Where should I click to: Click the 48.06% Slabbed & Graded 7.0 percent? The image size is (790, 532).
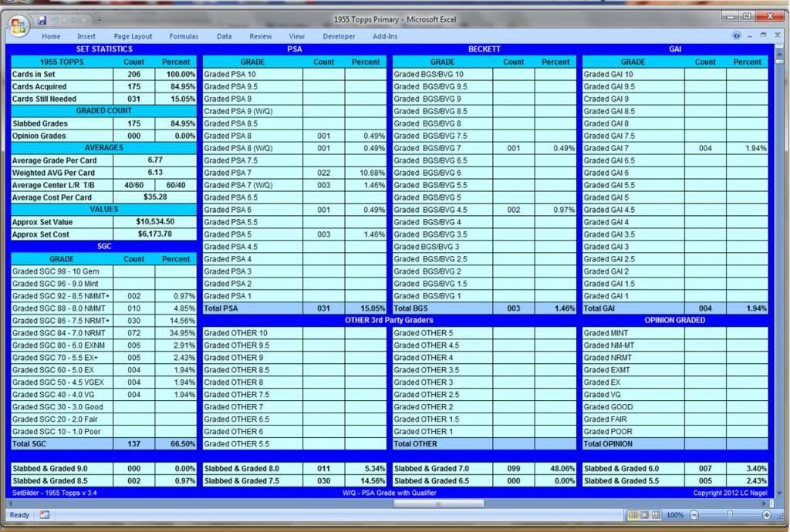pos(555,469)
